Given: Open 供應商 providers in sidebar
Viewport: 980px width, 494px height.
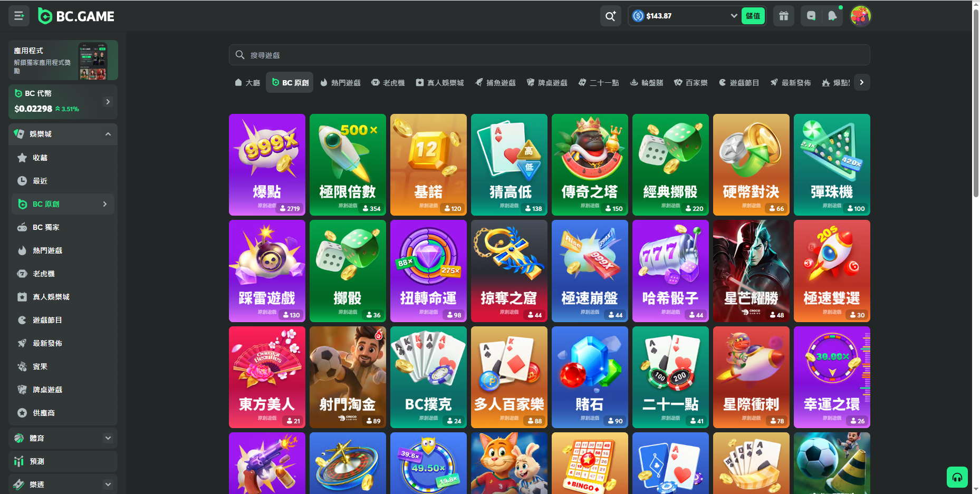Looking at the screenshot, I should 63,413.
